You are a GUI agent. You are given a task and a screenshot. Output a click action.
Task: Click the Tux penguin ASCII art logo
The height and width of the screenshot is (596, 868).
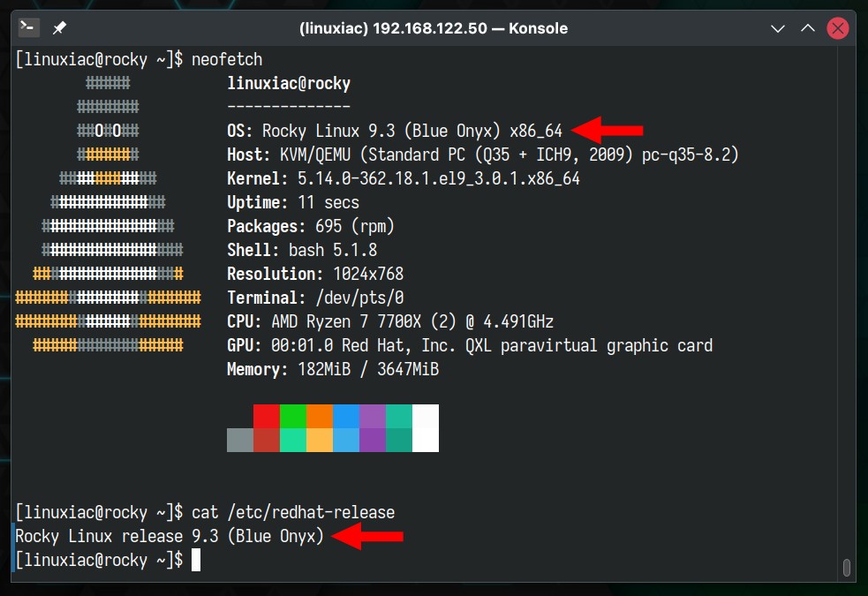108,215
